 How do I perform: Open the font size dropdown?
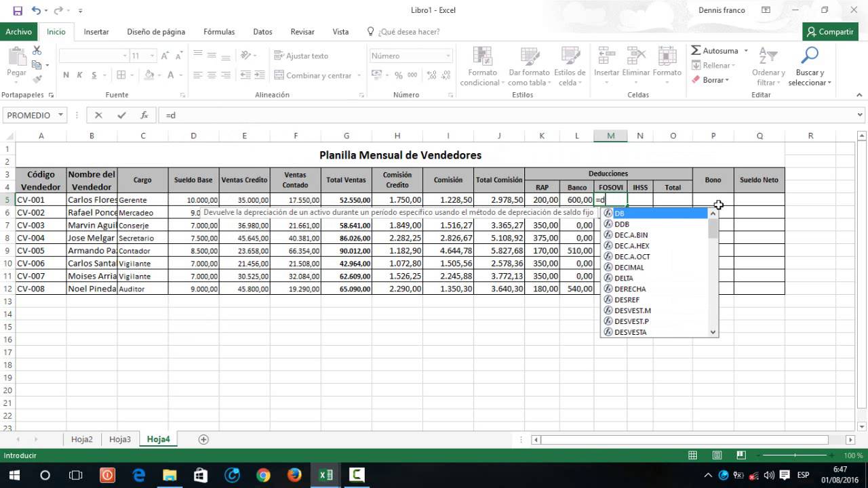152,56
